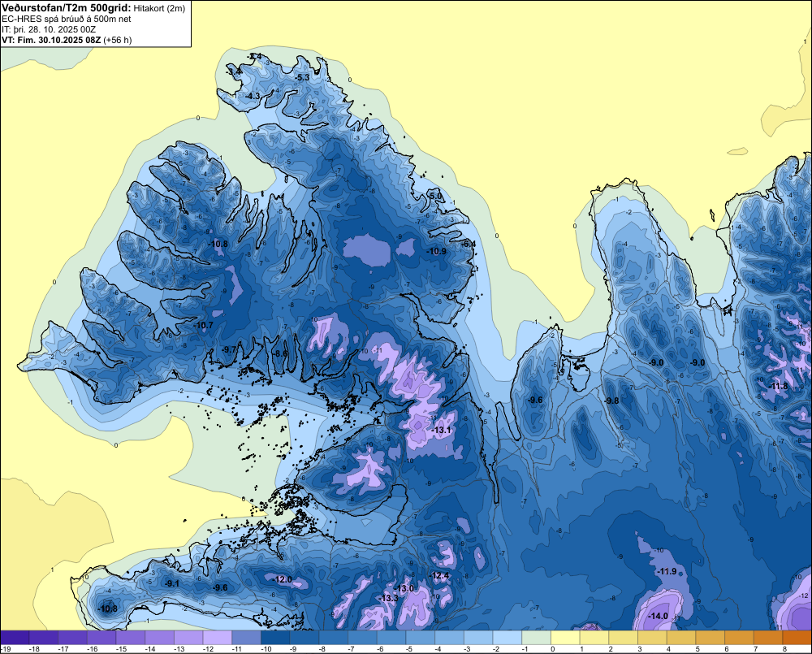Image resolution: width=812 pixels, height=654 pixels.
Task: Click the -3.4 temperature label
Action: coord(234,71)
